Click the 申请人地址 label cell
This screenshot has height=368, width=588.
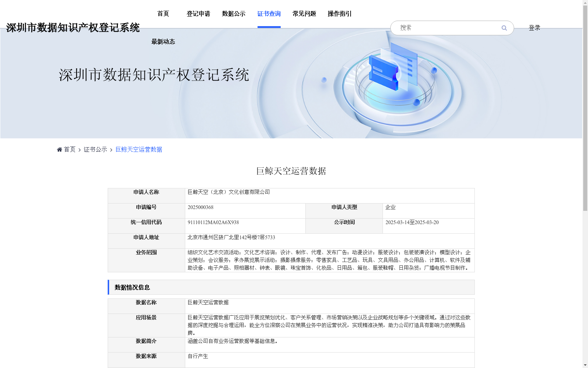pos(146,241)
